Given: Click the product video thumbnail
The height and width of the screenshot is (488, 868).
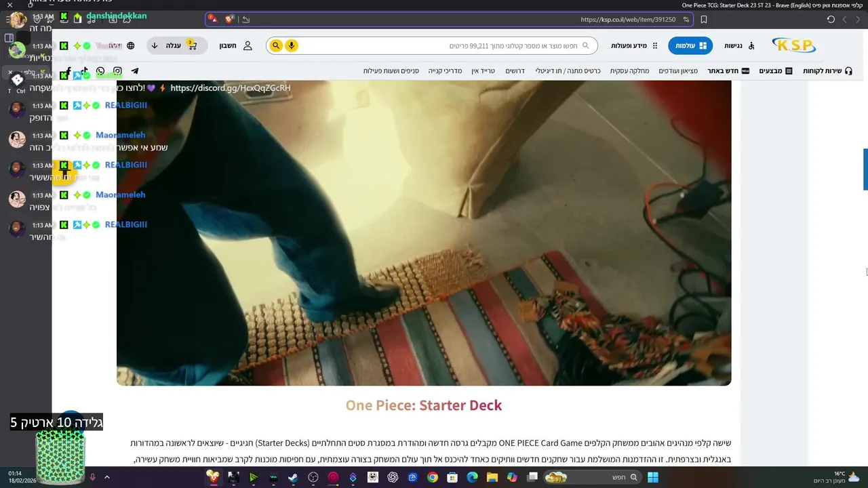Looking at the screenshot, I should click(x=424, y=233).
